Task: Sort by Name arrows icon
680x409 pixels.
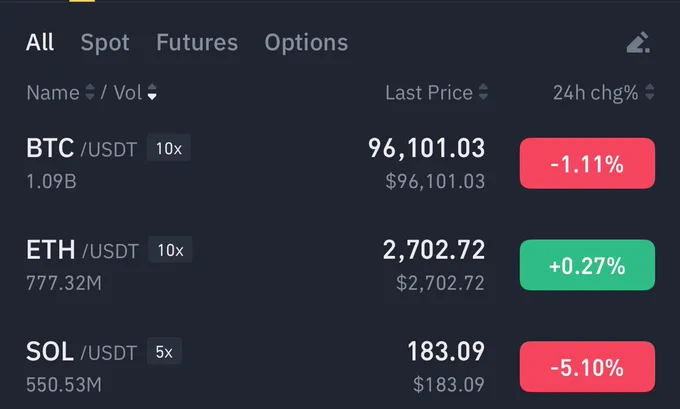Action: pyautogui.click(x=90, y=92)
